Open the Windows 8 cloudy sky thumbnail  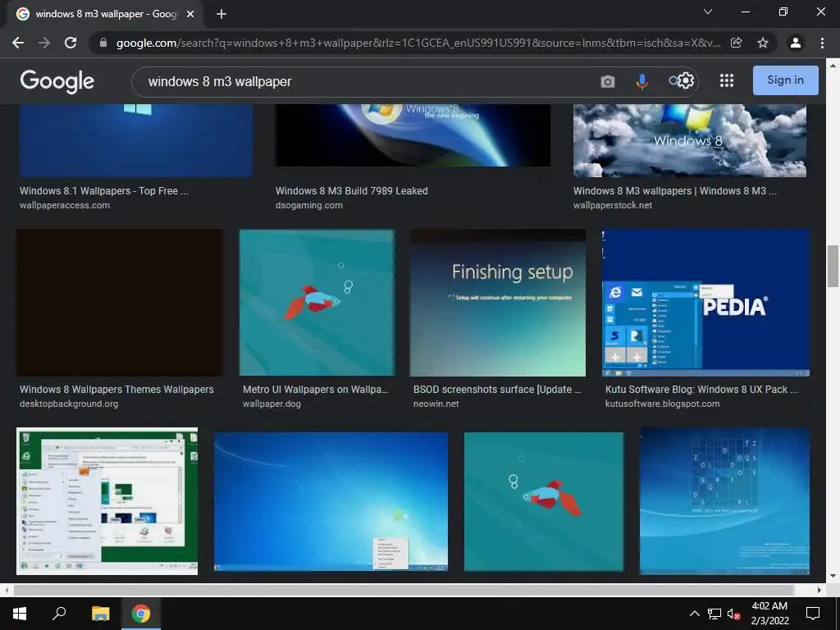tap(690, 140)
